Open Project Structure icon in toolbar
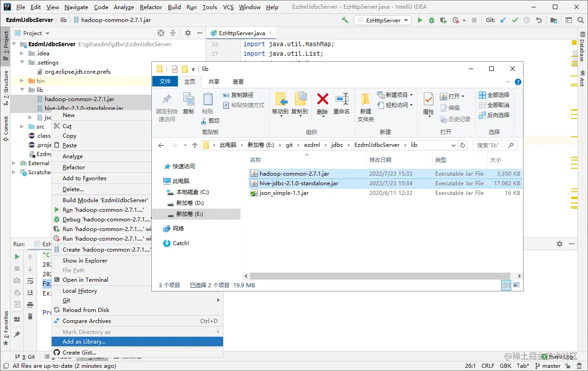This screenshot has width=588, height=371. [554, 20]
